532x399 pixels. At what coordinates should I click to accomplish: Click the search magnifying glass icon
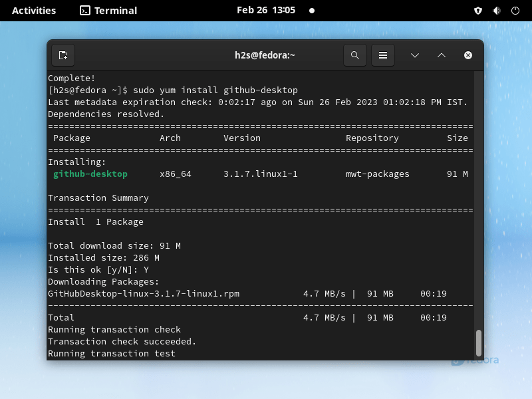(354, 55)
